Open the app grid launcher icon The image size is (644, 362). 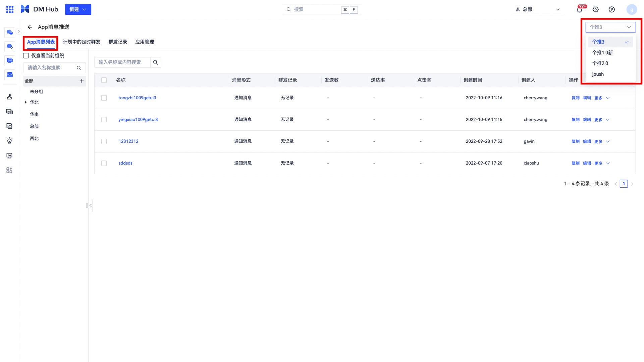10,9
